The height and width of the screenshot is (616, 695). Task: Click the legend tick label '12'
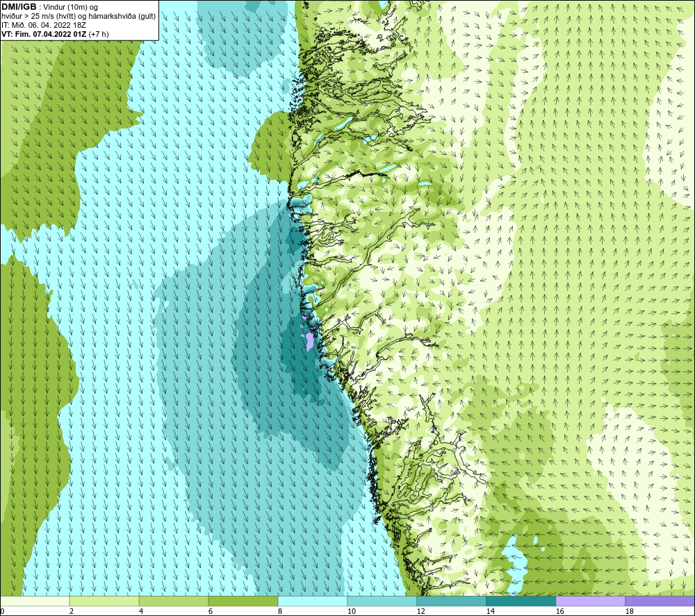pyautogui.click(x=421, y=612)
